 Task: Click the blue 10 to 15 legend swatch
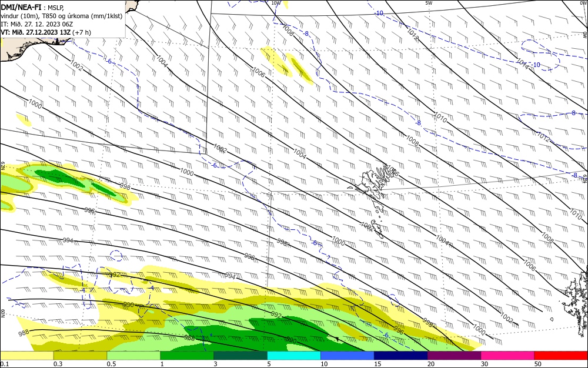348,356
